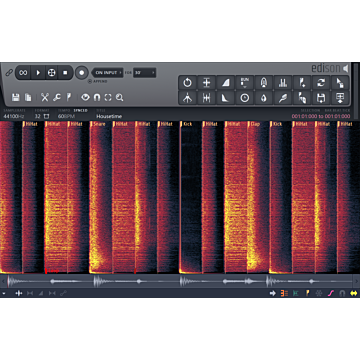Toggle the pink curve envelope icon
Image resolution: width=360 pixels, height=360 pixels.
[x=331, y=293]
